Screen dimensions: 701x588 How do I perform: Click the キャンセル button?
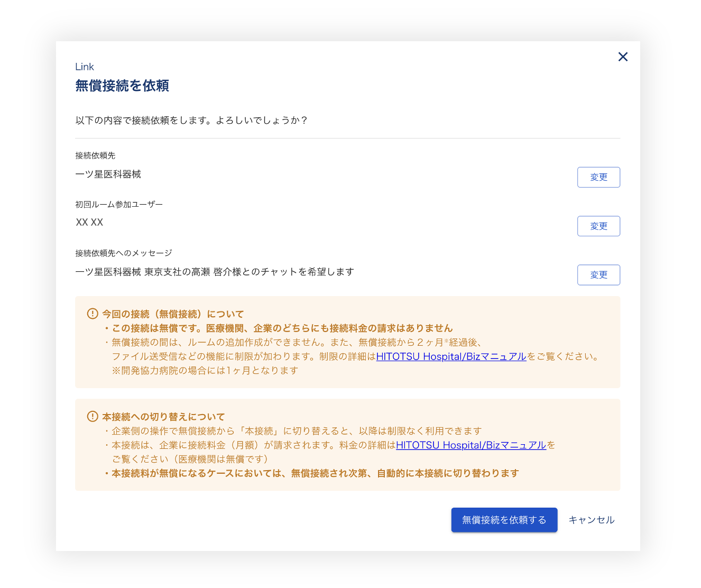pos(591,520)
